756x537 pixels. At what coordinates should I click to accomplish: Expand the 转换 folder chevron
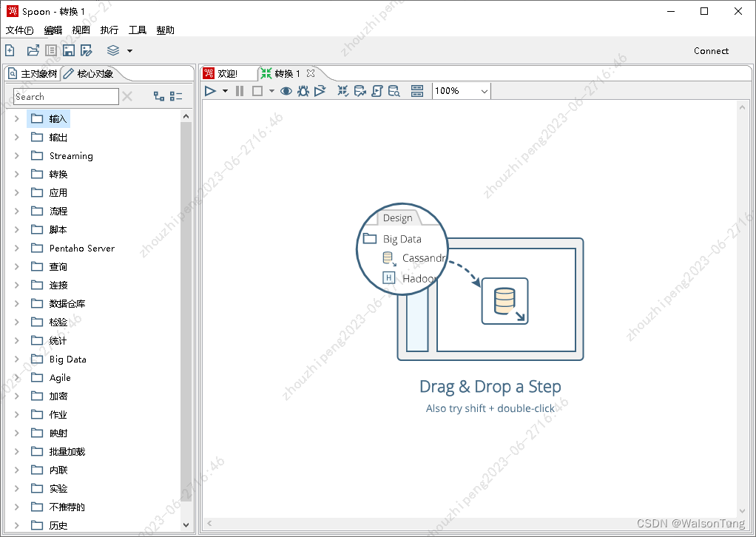coord(17,174)
